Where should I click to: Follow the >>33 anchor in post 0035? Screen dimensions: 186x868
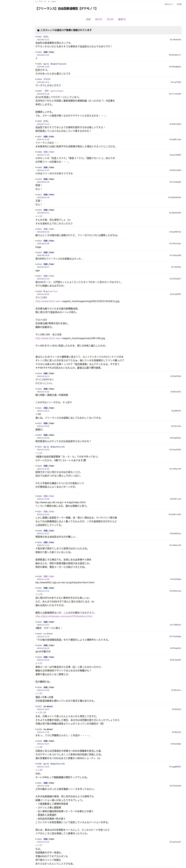click(x=39, y=663)
